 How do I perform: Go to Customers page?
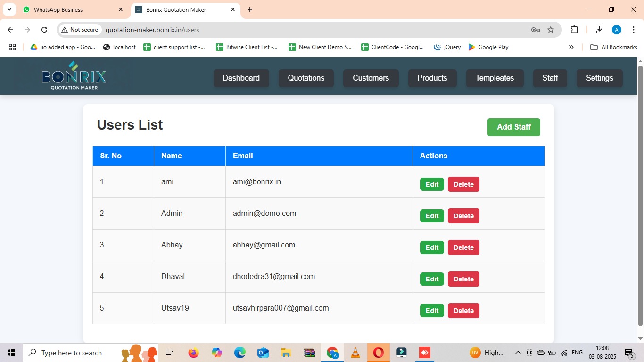pos(371,78)
